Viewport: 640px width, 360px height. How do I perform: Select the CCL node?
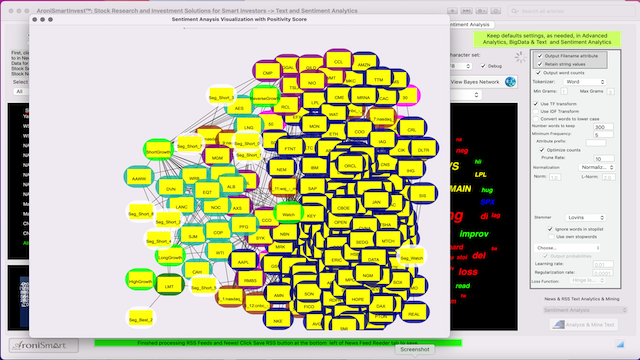click(x=338, y=60)
